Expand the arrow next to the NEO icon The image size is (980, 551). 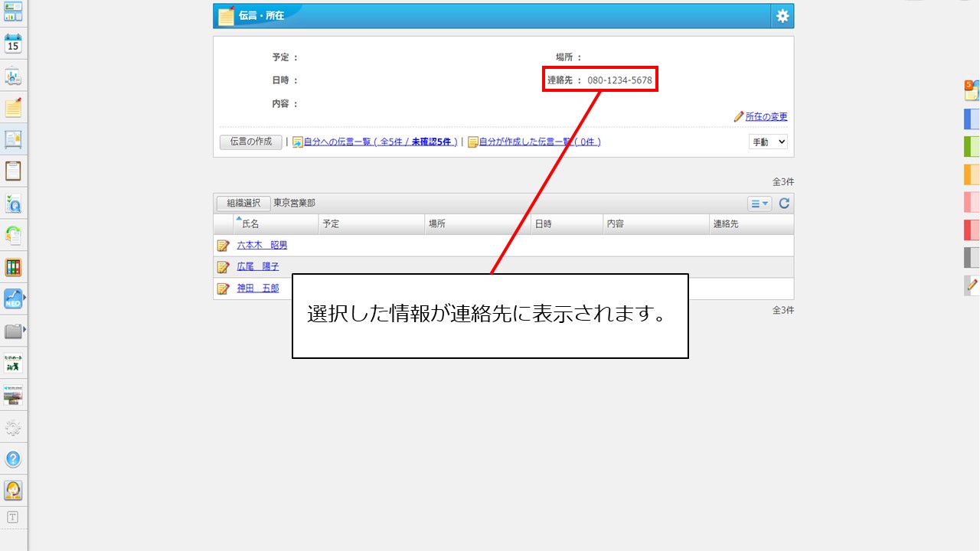pos(24,298)
